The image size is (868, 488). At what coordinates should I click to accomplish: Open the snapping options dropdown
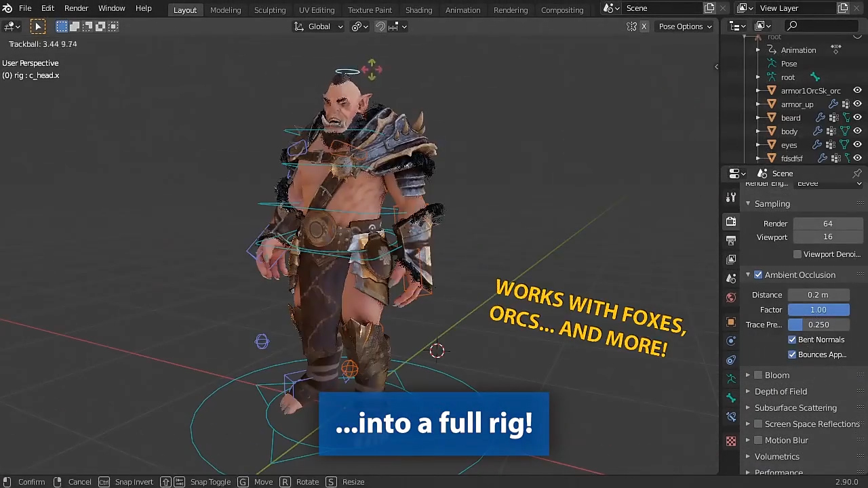point(399,26)
